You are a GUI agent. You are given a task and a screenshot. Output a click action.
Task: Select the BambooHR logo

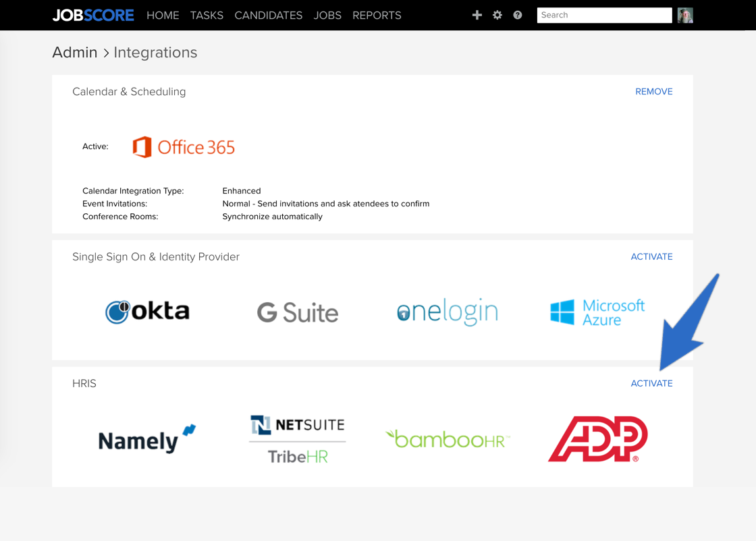448,439
